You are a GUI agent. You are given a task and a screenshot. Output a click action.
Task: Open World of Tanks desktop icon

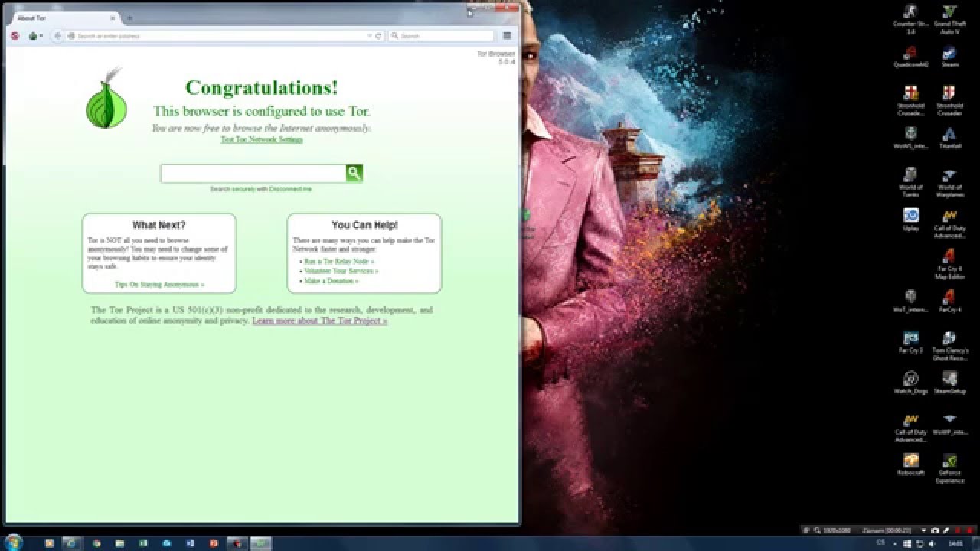click(910, 182)
